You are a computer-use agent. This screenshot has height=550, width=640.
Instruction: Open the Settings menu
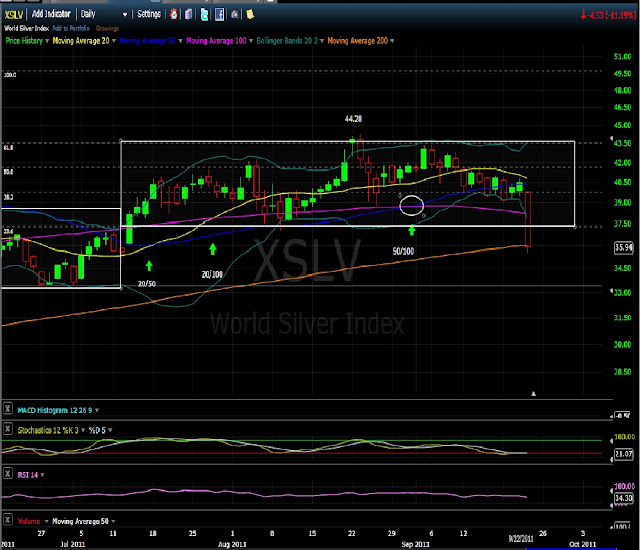click(149, 14)
